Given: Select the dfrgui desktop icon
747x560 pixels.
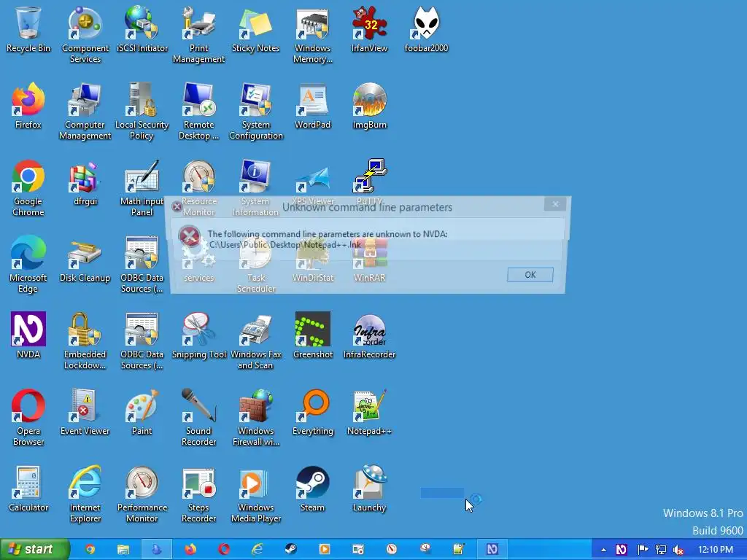Looking at the screenshot, I should pos(85,182).
